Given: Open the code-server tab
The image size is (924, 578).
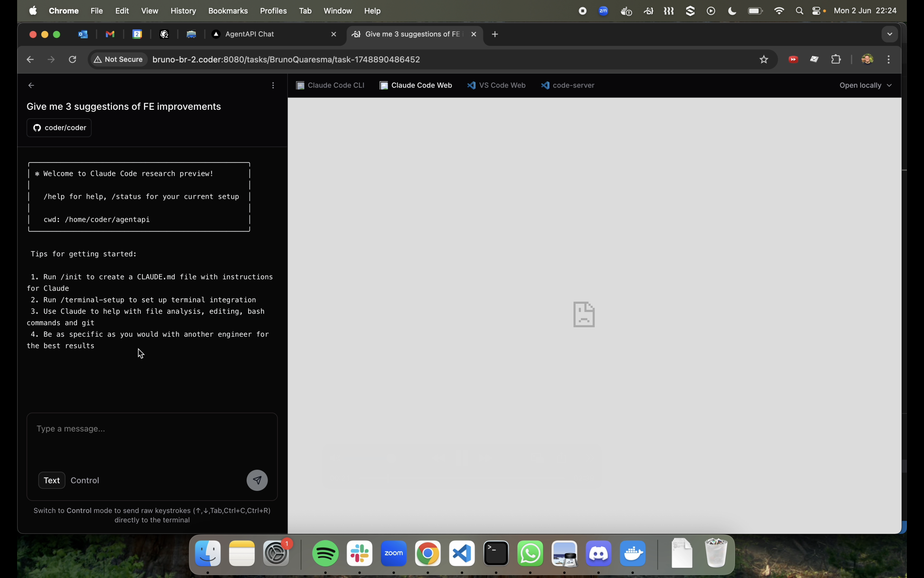Looking at the screenshot, I should click(x=568, y=85).
